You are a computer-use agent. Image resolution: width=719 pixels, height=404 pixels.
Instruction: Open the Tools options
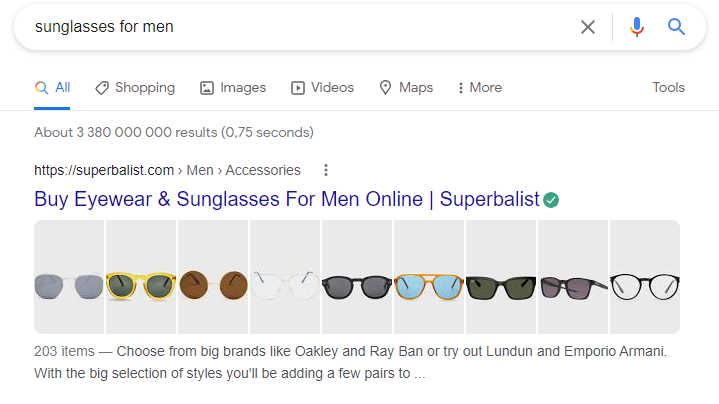click(668, 88)
